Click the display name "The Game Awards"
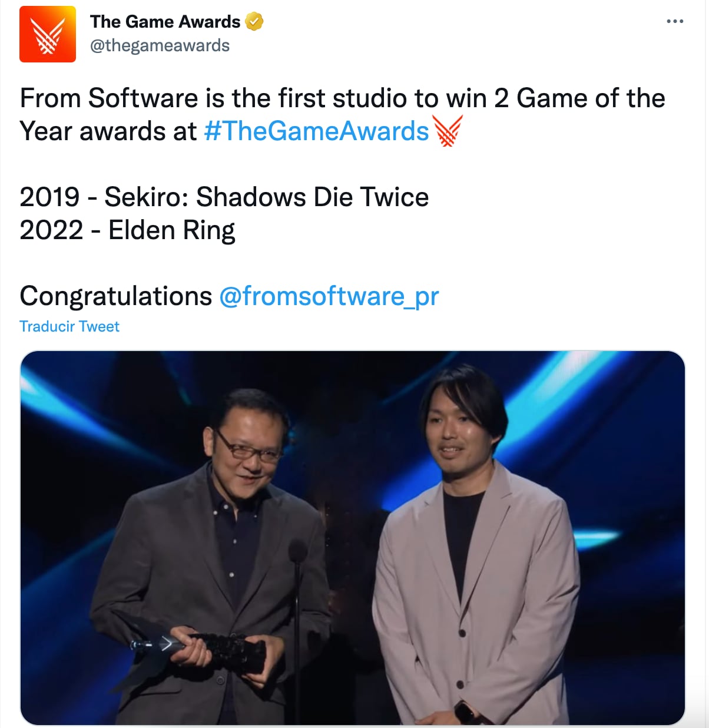The height and width of the screenshot is (728, 709). [167, 21]
